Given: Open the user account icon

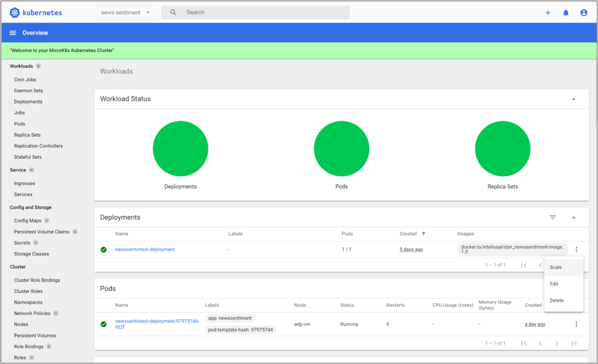Looking at the screenshot, I should (x=583, y=13).
